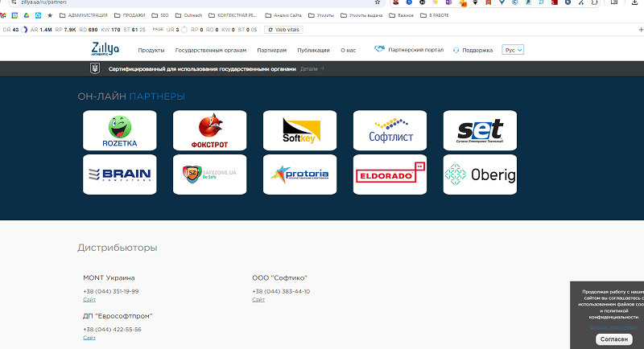Open the Государственным органам menu

point(211,50)
